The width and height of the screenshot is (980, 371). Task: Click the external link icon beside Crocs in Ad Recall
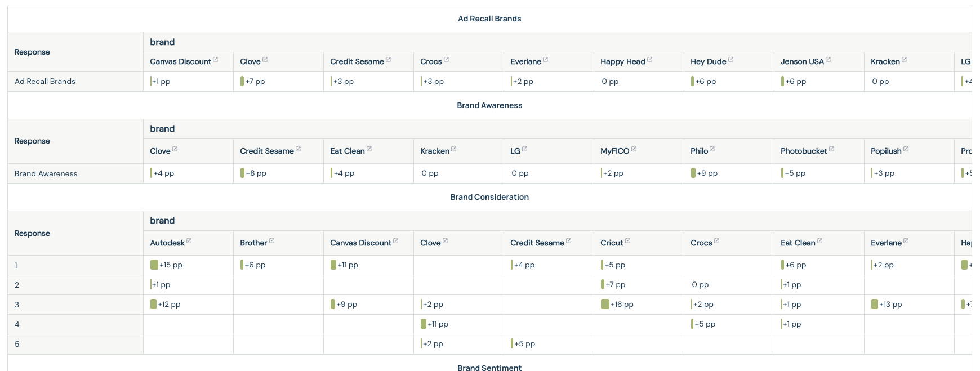tap(446, 59)
